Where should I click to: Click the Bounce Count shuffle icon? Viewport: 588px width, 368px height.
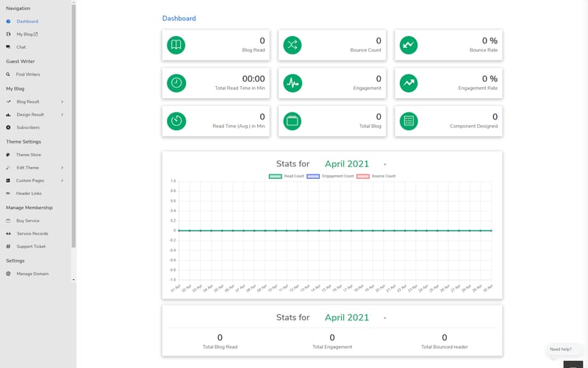click(x=293, y=45)
